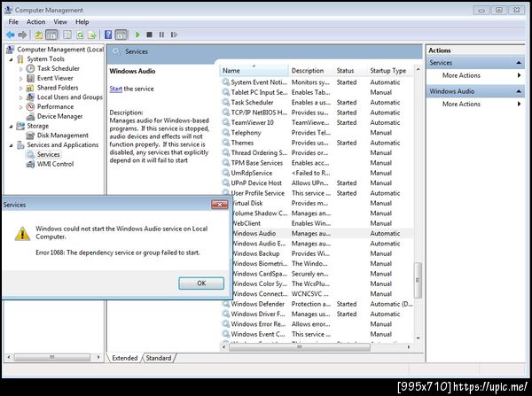Select Computer Management (Local) root node
Image resolution: width=532 pixels, height=396 pixels.
click(x=60, y=50)
